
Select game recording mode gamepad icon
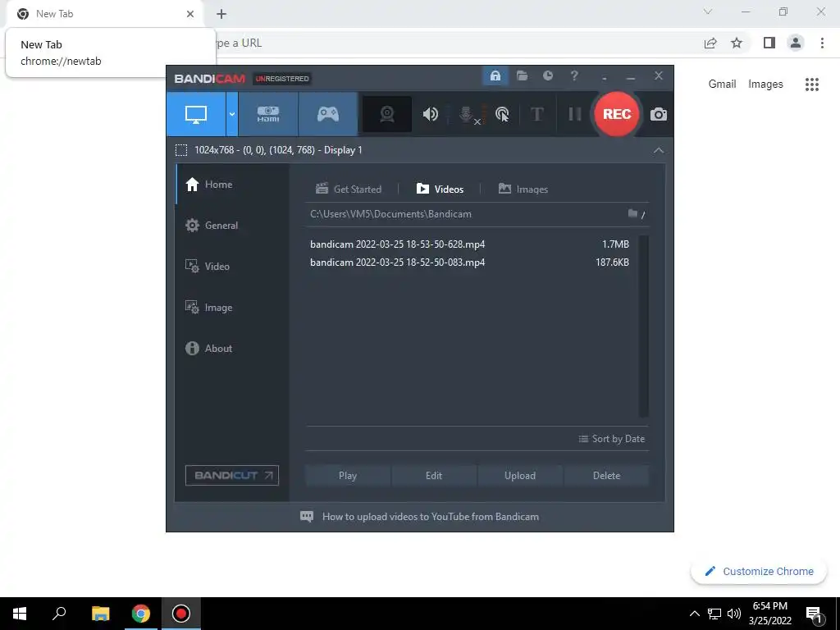(328, 114)
